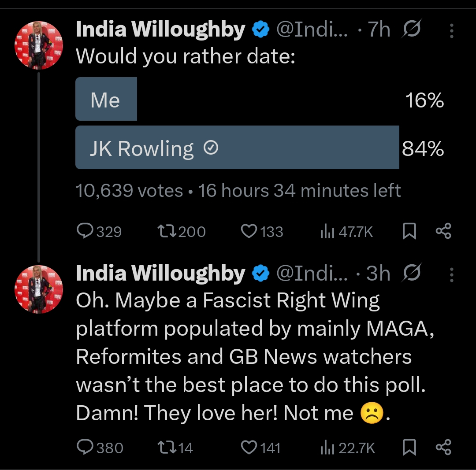Viewport: 476px width, 470px height.
Task: Select the "Me" poll option
Action: pos(106,100)
